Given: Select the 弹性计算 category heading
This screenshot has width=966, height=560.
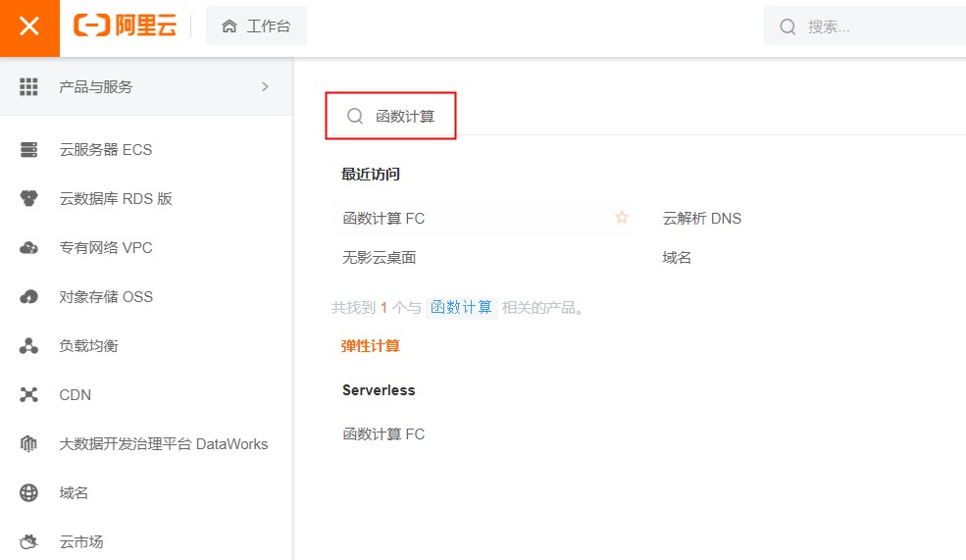Looking at the screenshot, I should pos(371,346).
